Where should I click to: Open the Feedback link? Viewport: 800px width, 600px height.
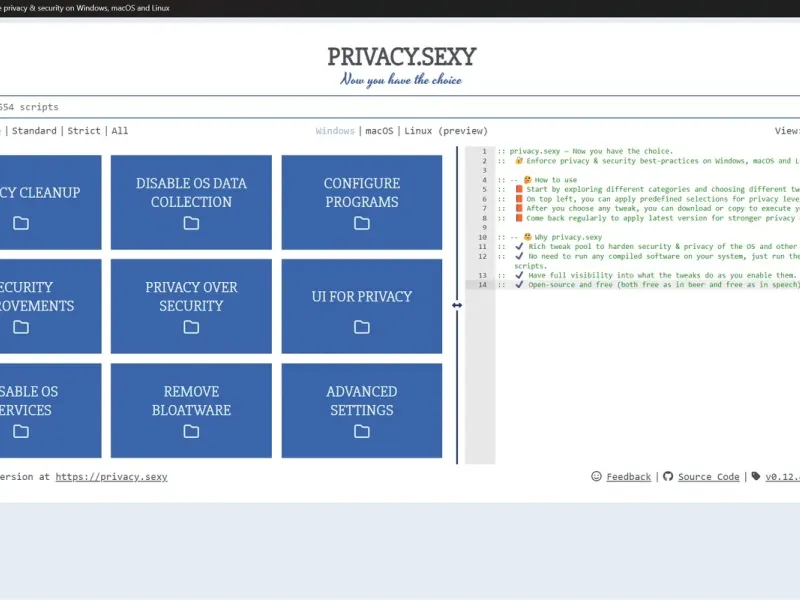coord(629,477)
